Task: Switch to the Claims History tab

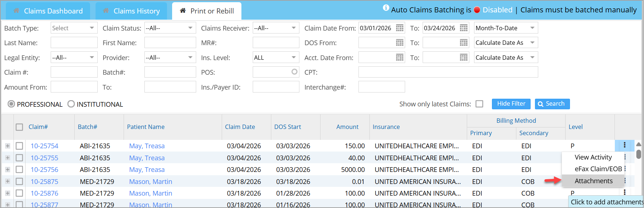Action: pyautogui.click(x=131, y=11)
